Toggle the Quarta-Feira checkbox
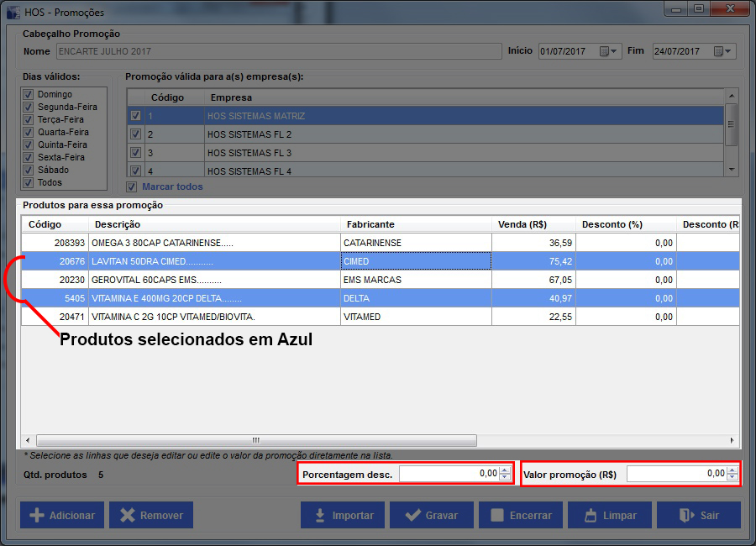 point(28,132)
